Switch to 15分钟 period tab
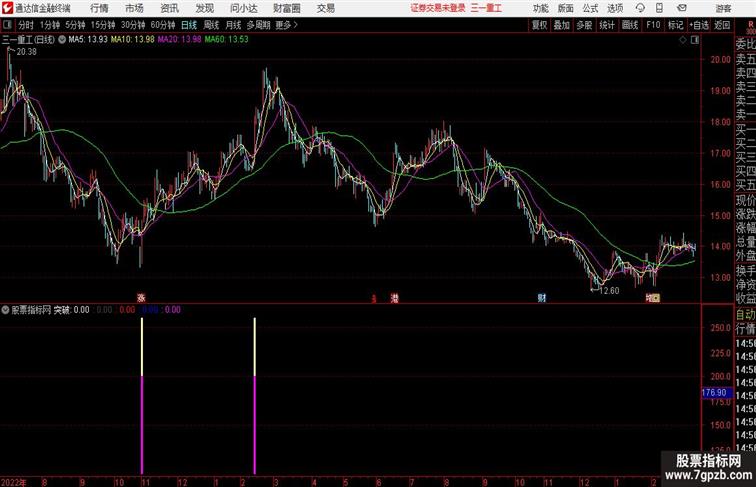Screen dimensions: 756x487 point(103,25)
